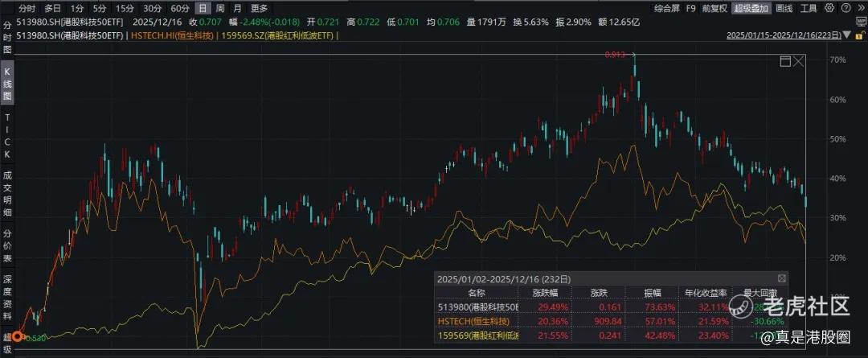Click the panel layout icon beside chart X
This screenshot has height=358, width=868.
pyautogui.click(x=785, y=61)
